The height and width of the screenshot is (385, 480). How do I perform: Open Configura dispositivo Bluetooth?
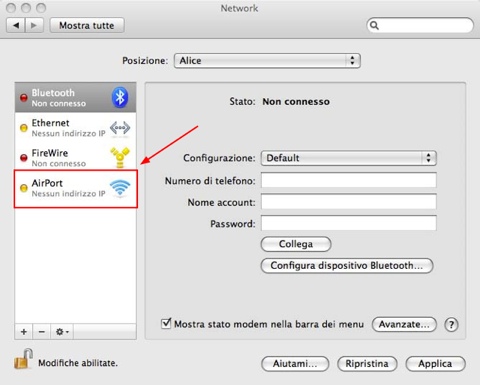[x=347, y=266]
